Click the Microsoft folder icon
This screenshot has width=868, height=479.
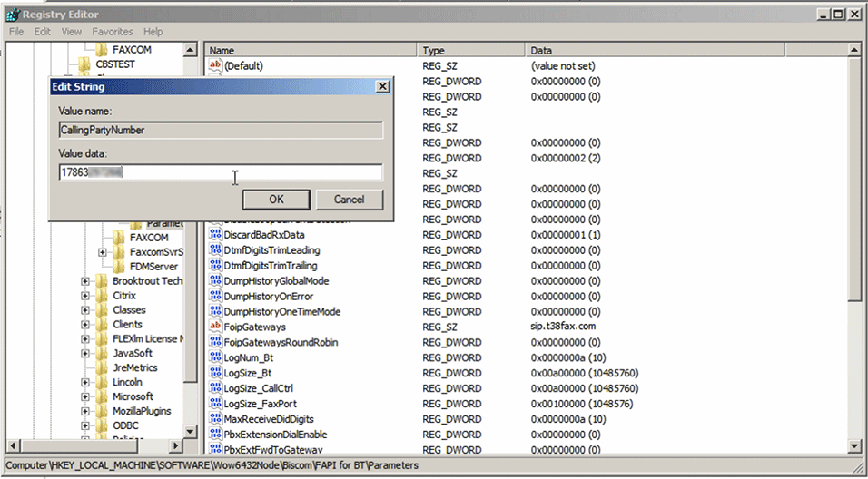(102, 396)
